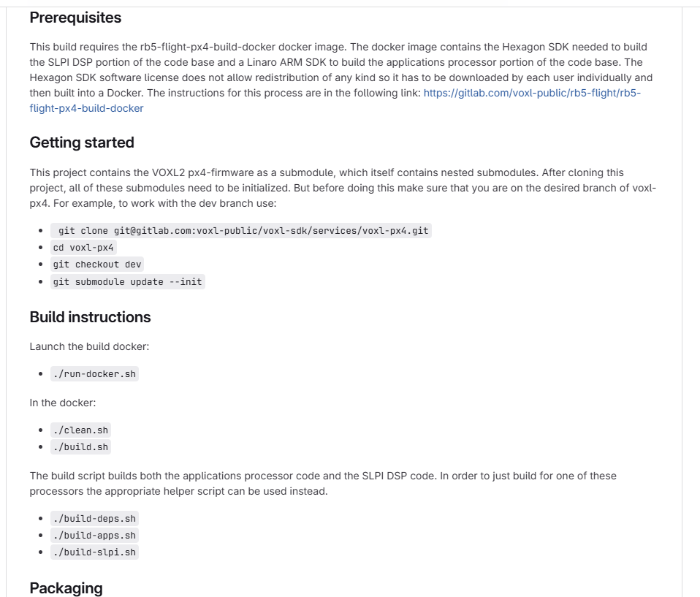Click the paragraph about helper build scripts

pyautogui.click(x=322, y=483)
